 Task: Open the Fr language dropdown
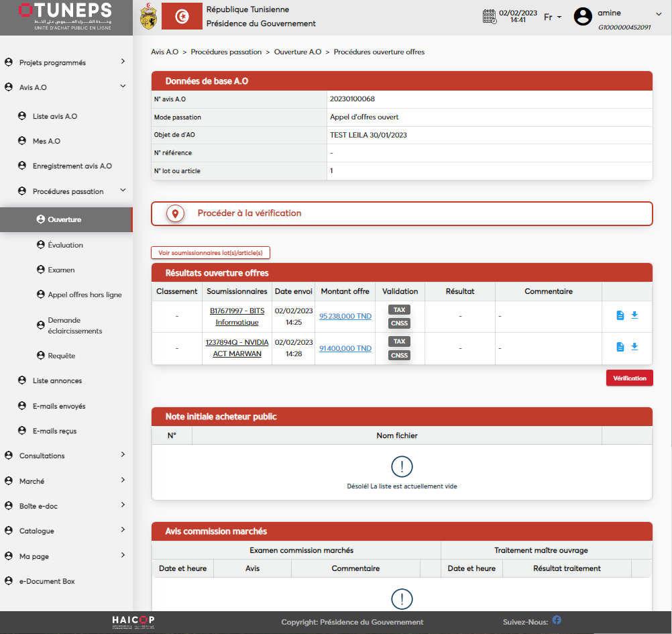tap(552, 17)
